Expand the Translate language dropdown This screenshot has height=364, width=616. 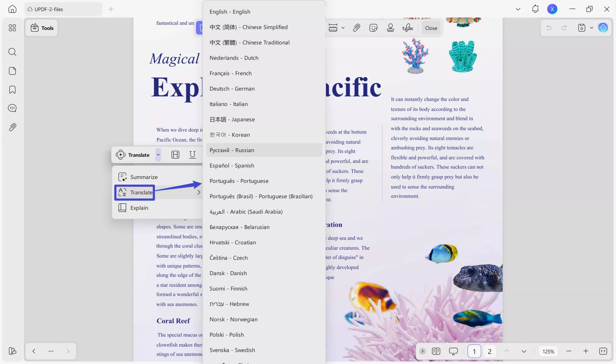158,154
